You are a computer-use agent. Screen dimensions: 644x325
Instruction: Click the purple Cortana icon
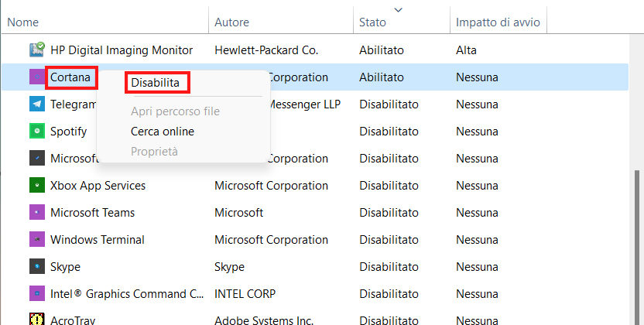click(36, 77)
